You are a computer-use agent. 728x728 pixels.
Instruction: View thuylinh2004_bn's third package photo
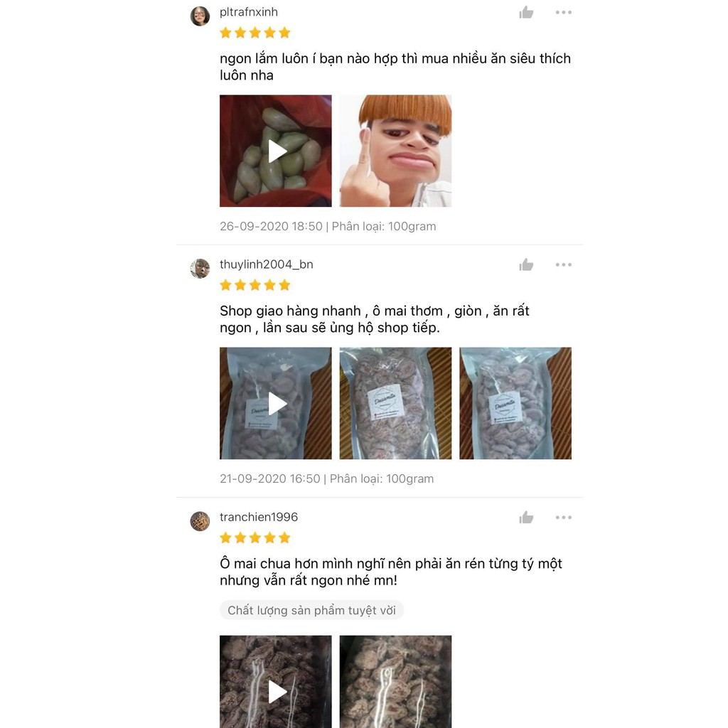[x=515, y=404]
